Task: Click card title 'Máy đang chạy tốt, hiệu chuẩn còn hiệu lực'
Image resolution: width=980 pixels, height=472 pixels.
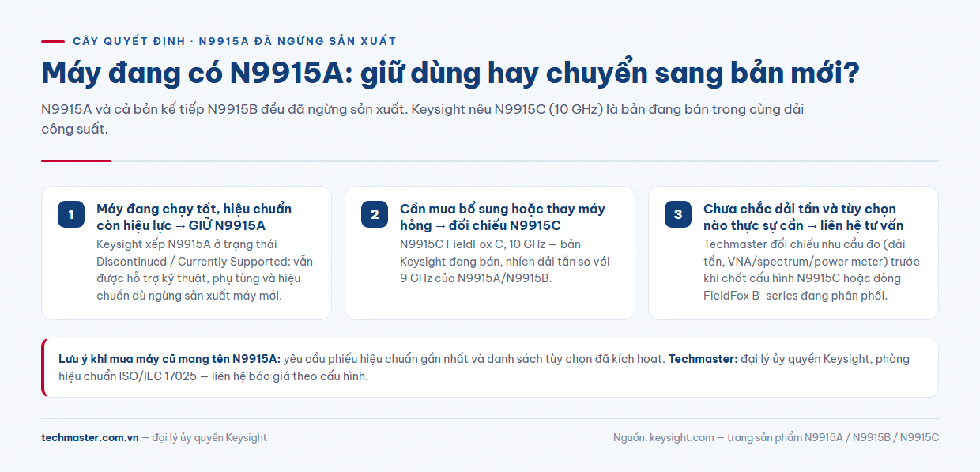Action: (x=194, y=217)
